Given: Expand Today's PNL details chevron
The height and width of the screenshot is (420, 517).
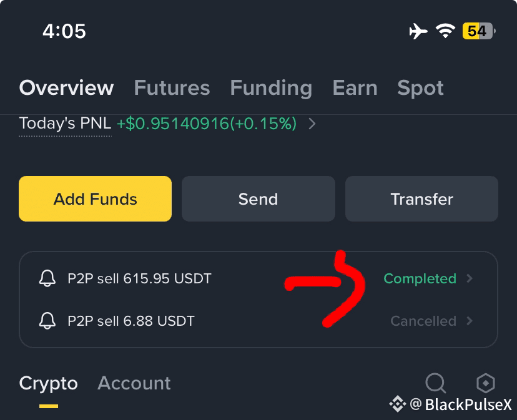Looking at the screenshot, I should [312, 124].
